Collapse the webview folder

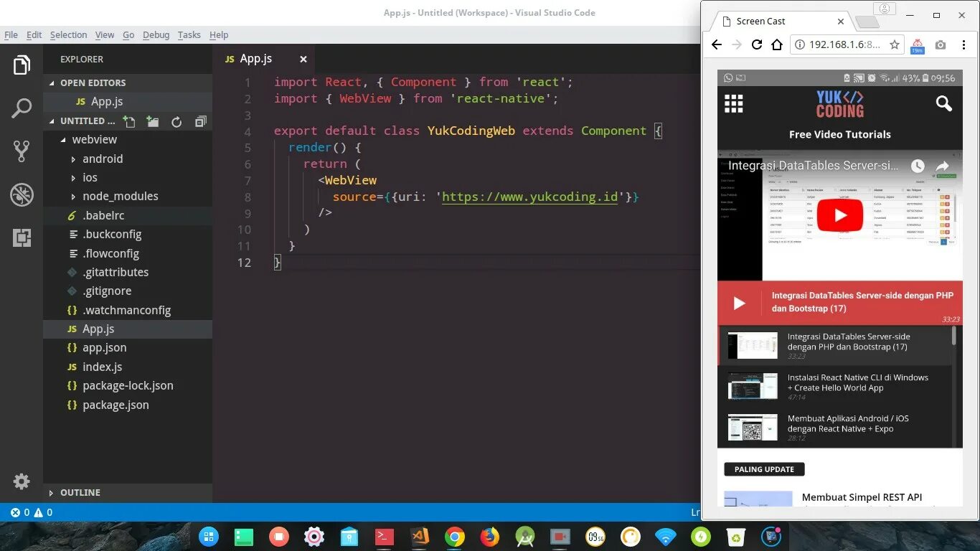[94, 139]
